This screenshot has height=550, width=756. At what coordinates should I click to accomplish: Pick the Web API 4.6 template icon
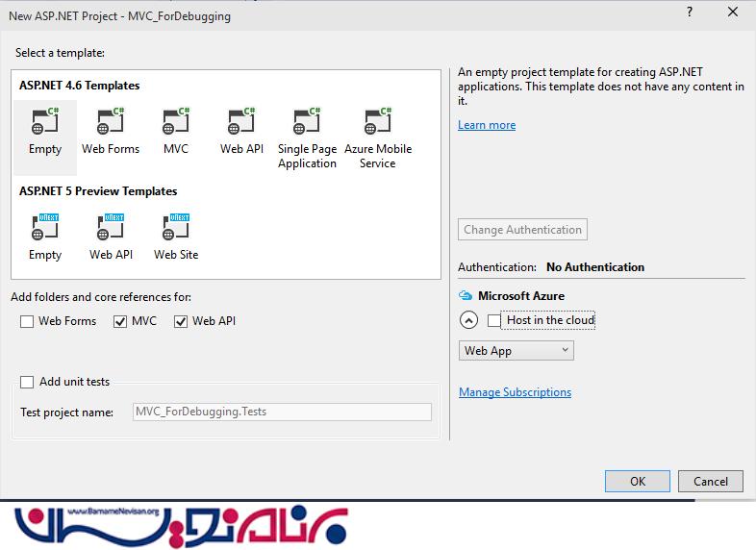(241, 122)
